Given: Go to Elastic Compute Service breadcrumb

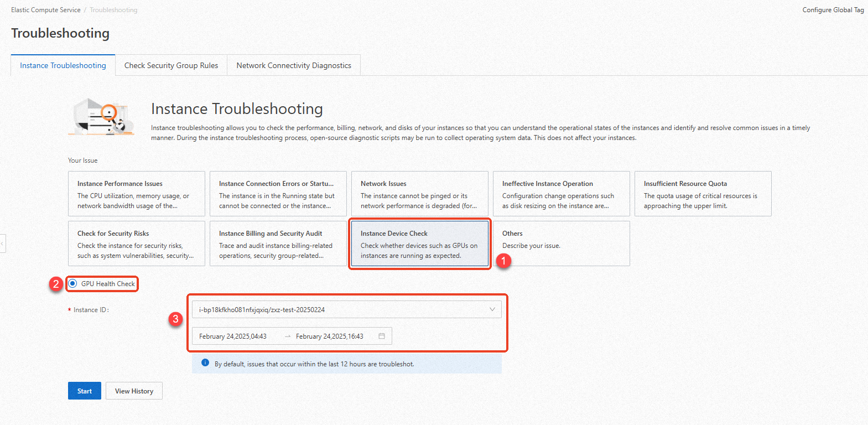Looking at the screenshot, I should tap(46, 10).
